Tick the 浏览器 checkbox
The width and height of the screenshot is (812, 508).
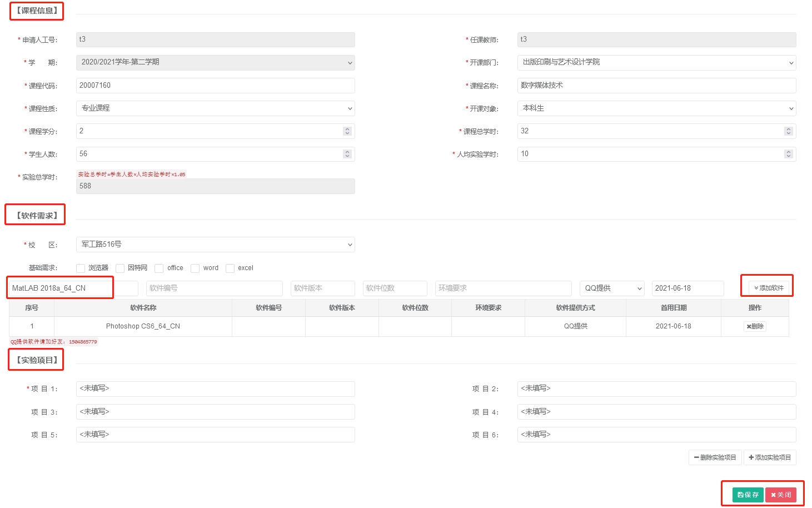click(x=81, y=268)
